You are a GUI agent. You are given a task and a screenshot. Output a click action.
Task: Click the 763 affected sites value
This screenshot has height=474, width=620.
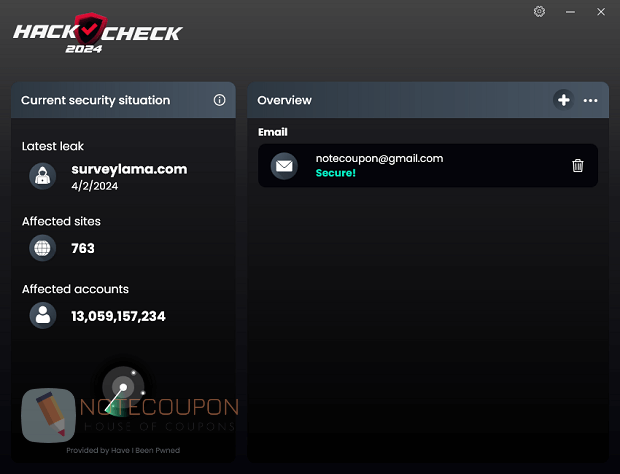pos(83,248)
